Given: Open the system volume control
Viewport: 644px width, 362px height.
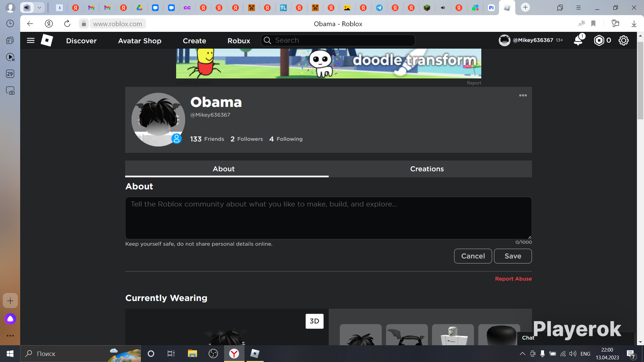Looking at the screenshot, I should pos(573,354).
